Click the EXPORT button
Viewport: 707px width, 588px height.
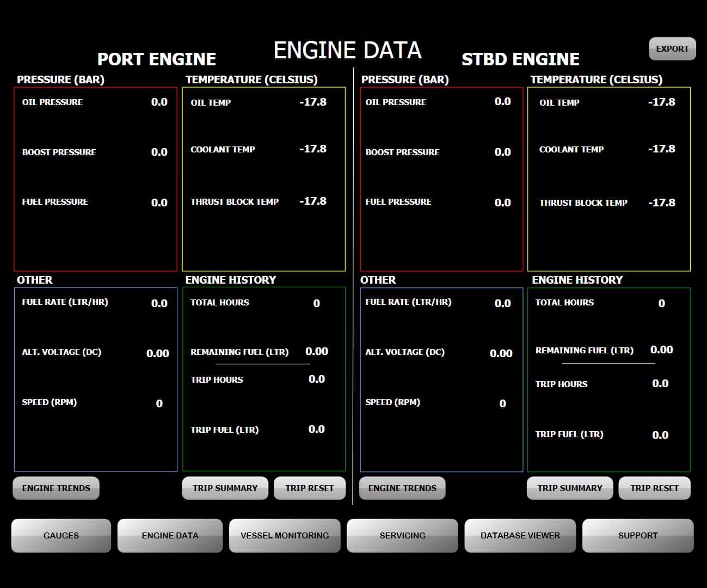pos(672,48)
